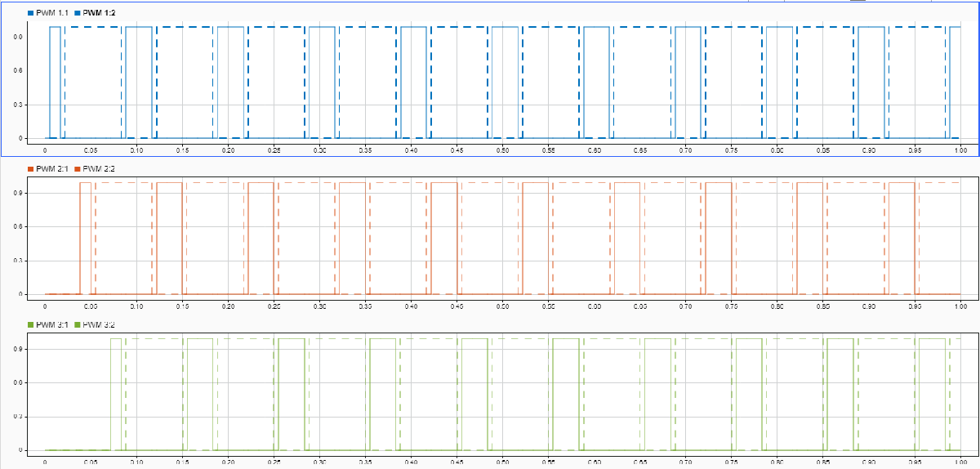
Task: Click the 1.00 x-axis tick in top plot
Action: click(961, 151)
